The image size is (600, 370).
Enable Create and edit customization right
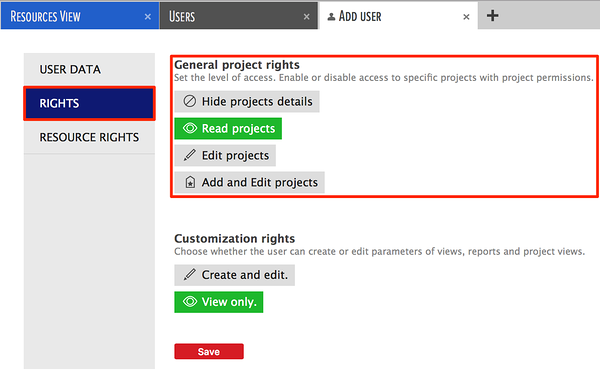(235, 275)
